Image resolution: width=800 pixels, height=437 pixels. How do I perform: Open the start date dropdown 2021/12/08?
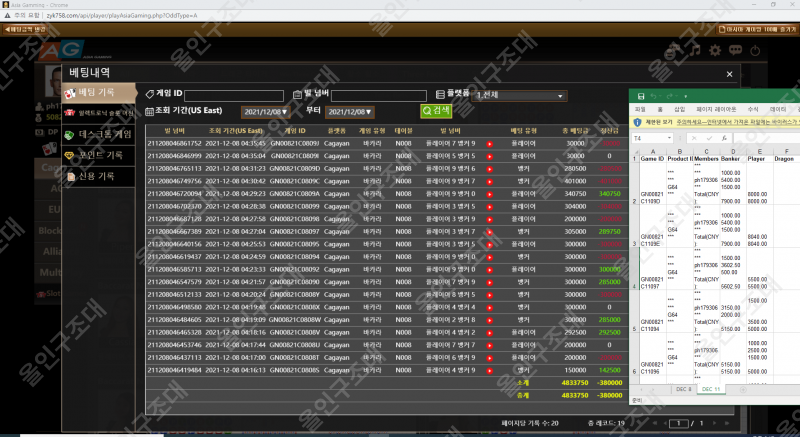point(265,112)
